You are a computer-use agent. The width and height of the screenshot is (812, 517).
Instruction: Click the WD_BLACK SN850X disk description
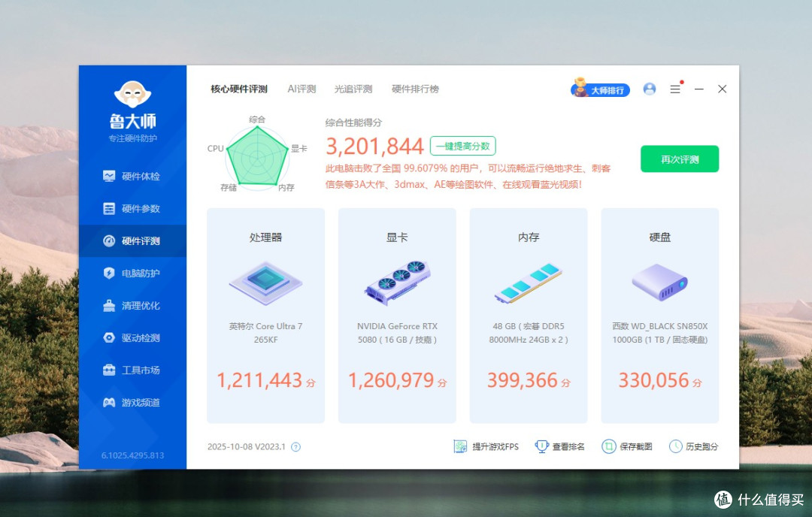coord(660,333)
